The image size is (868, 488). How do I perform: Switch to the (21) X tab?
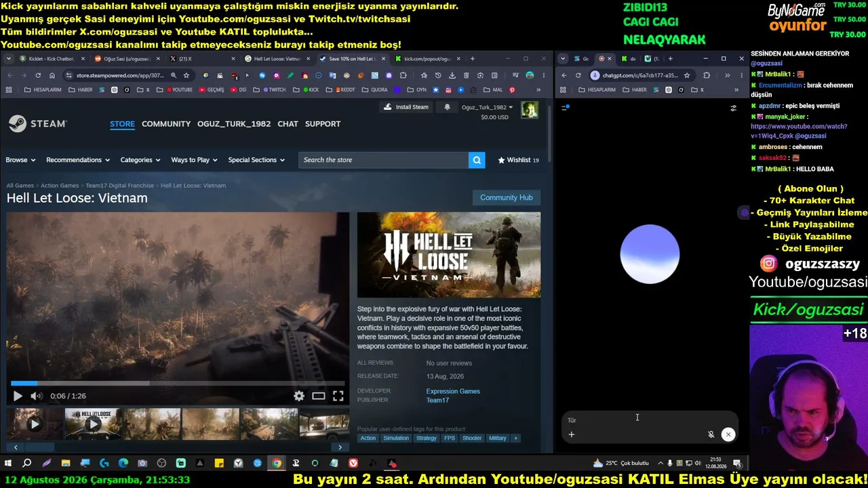(201, 59)
